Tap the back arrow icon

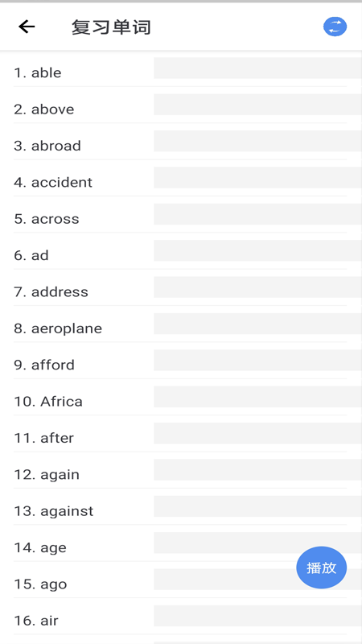pyautogui.click(x=27, y=27)
